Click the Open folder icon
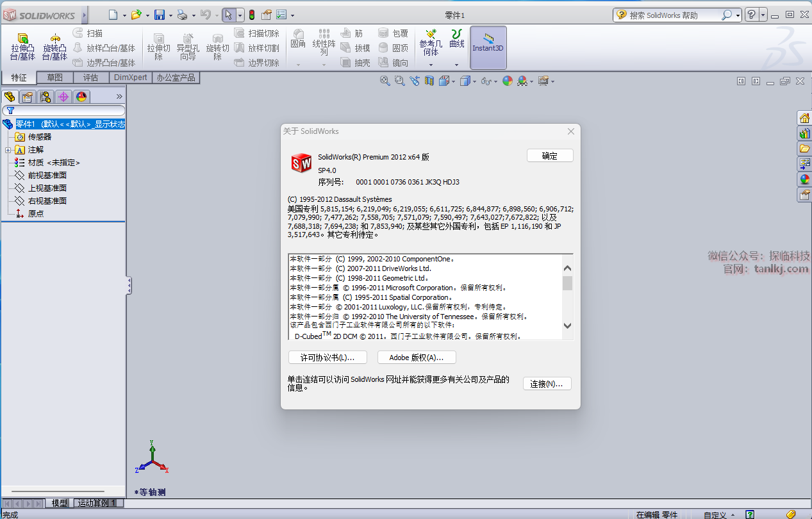 [136, 15]
